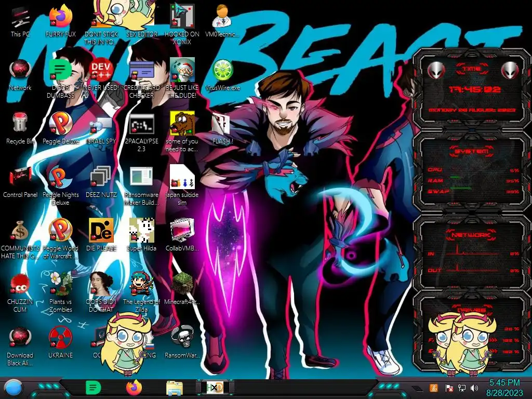The height and width of the screenshot is (399, 532).
Task: Click the right alien head on widget
Action: point(510,70)
